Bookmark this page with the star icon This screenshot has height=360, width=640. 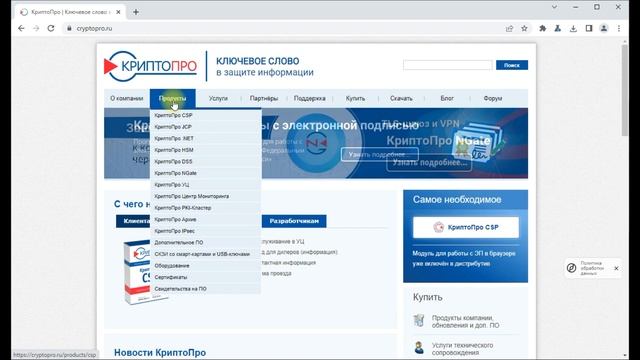(524, 28)
